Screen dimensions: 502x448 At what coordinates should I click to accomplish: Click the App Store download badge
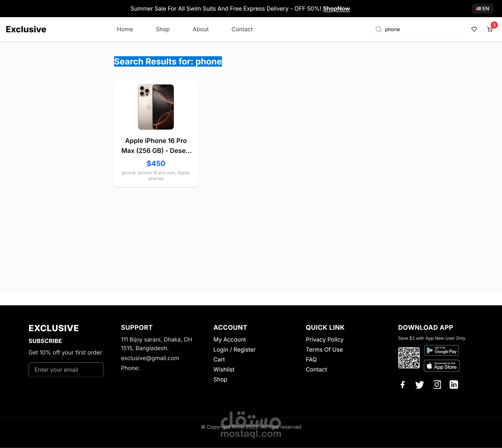[441, 366]
